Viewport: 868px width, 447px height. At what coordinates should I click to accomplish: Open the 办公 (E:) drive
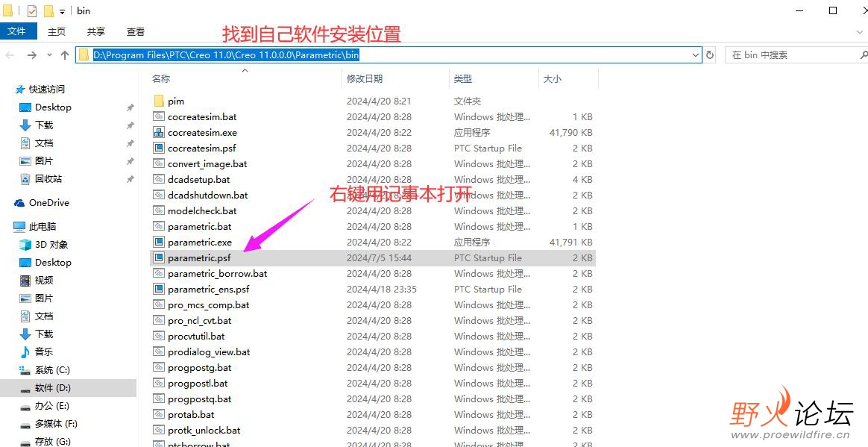(x=52, y=406)
